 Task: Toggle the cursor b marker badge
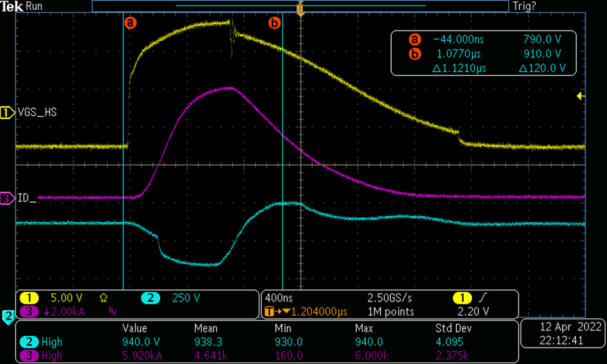[274, 23]
